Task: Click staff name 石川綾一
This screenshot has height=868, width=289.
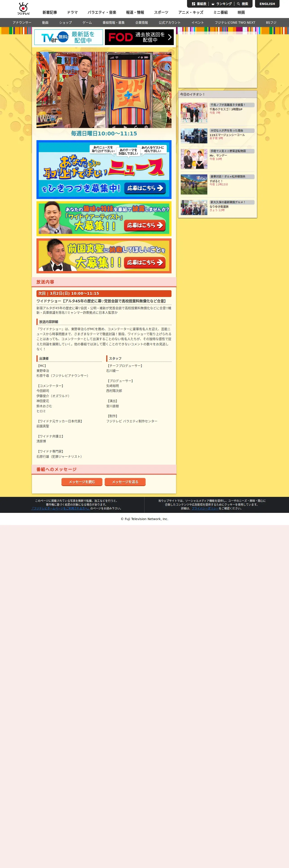Action: 113,371
